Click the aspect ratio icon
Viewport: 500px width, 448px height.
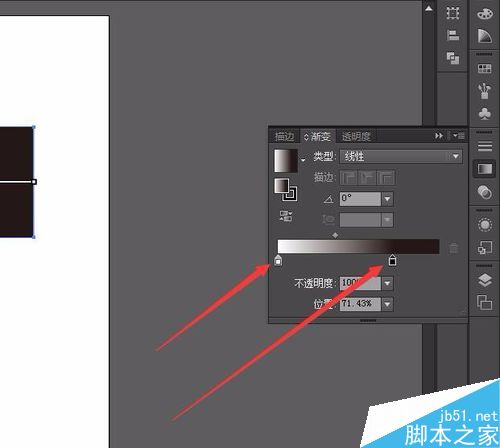pos(328,220)
